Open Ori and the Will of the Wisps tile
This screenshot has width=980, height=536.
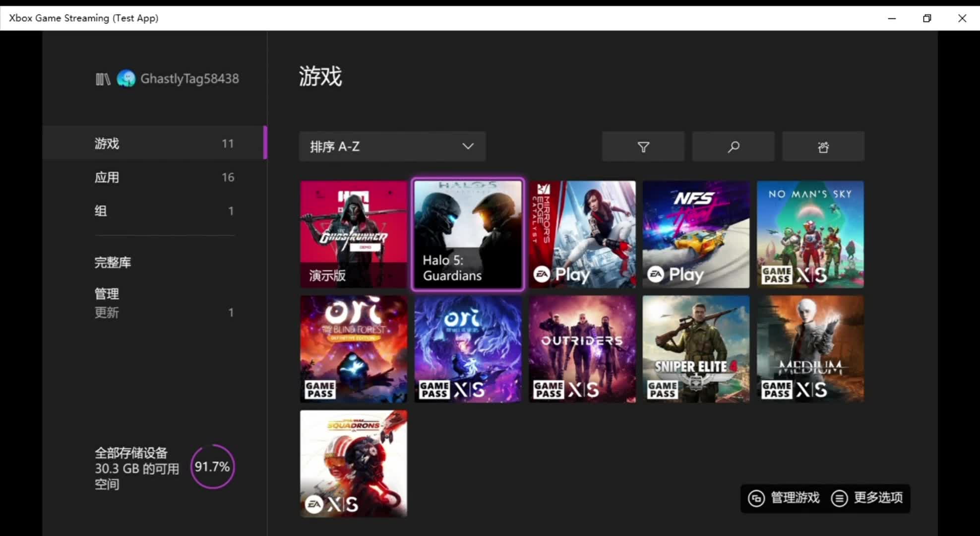[468, 349]
